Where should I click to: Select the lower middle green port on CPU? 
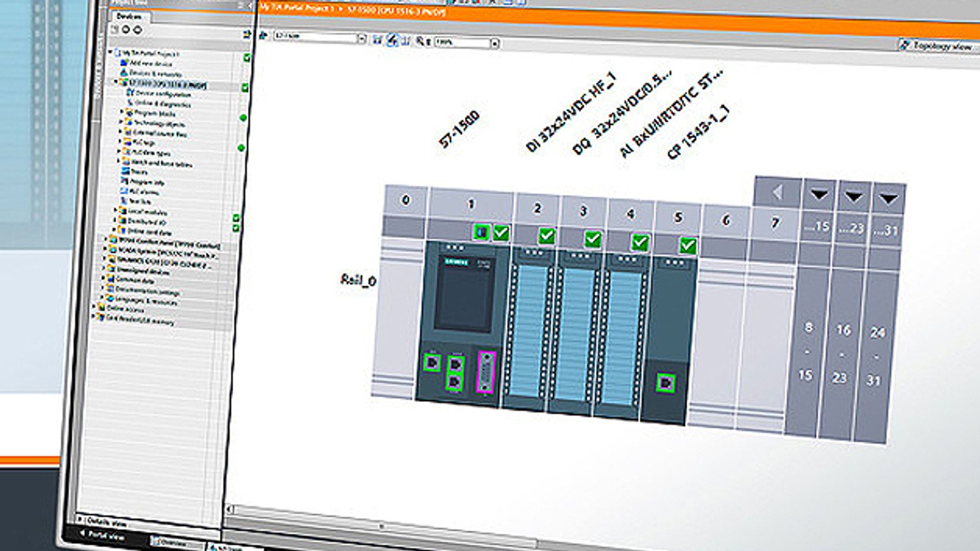(455, 381)
